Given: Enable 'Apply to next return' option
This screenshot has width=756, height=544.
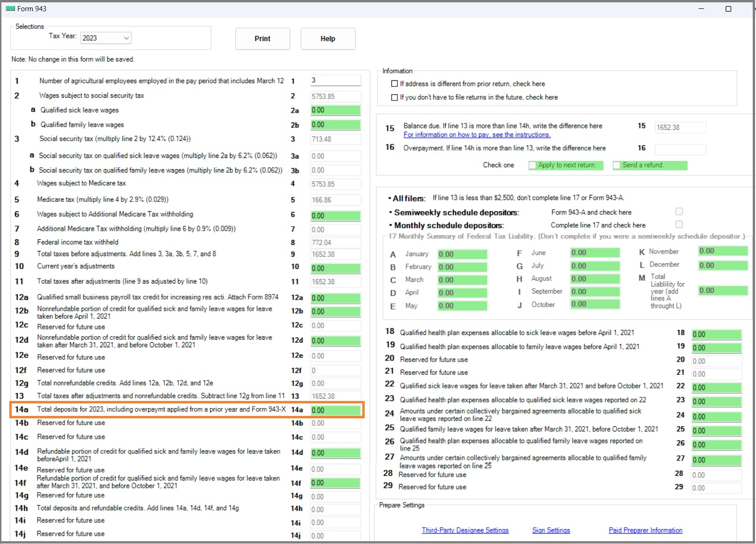Looking at the screenshot, I should [533, 165].
